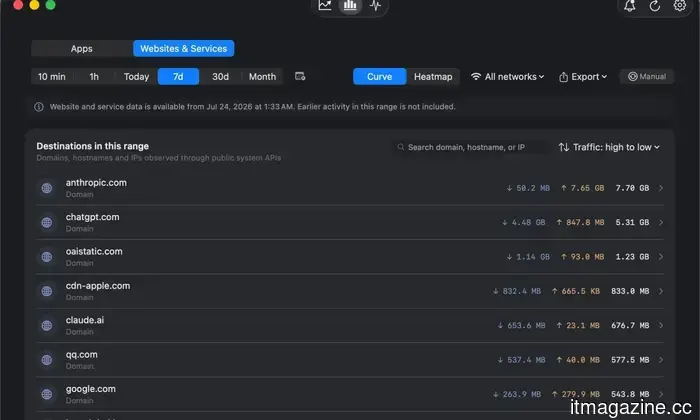
Task: Choose 7d time range
Action: tap(178, 77)
